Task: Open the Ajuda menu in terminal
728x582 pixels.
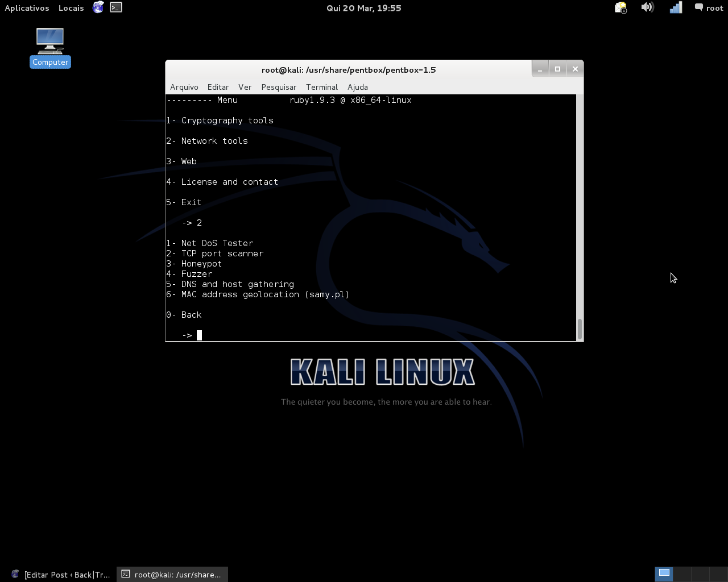Action: coord(358,87)
